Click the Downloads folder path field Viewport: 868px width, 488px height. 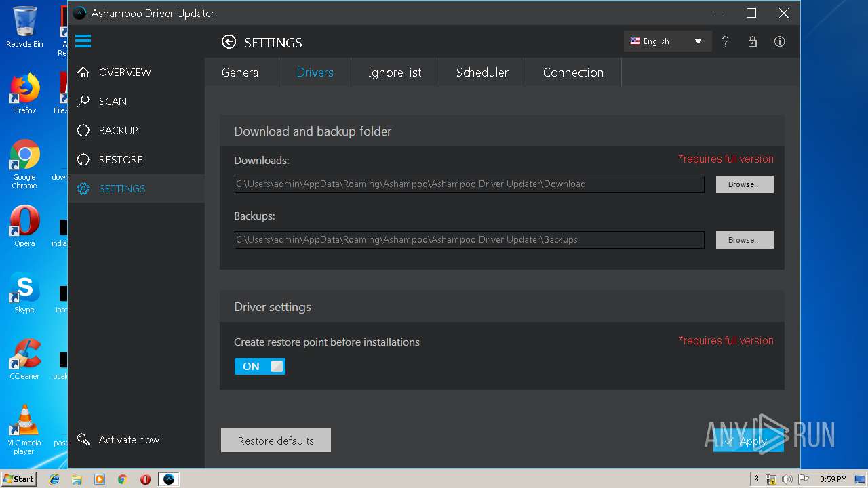[469, 184]
